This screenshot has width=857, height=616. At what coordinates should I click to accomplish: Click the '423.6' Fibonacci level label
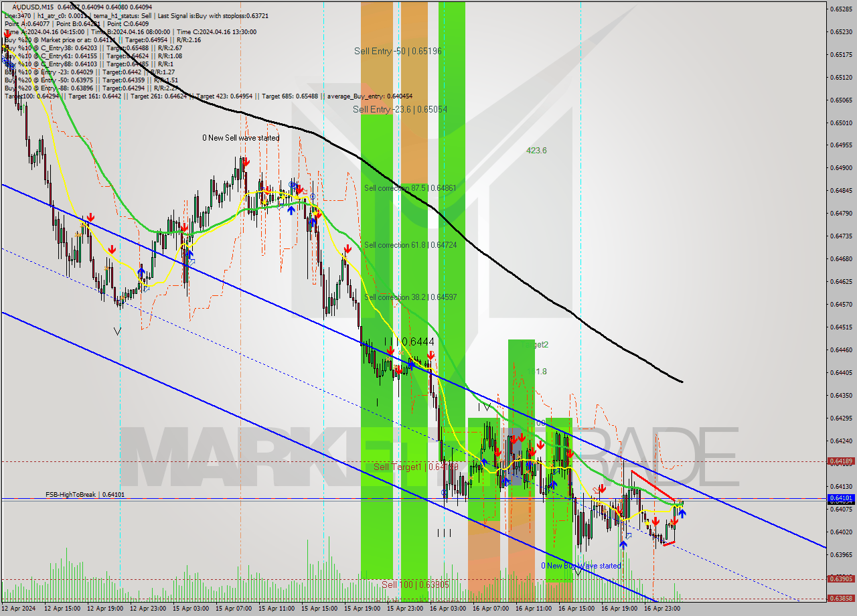[x=536, y=151]
